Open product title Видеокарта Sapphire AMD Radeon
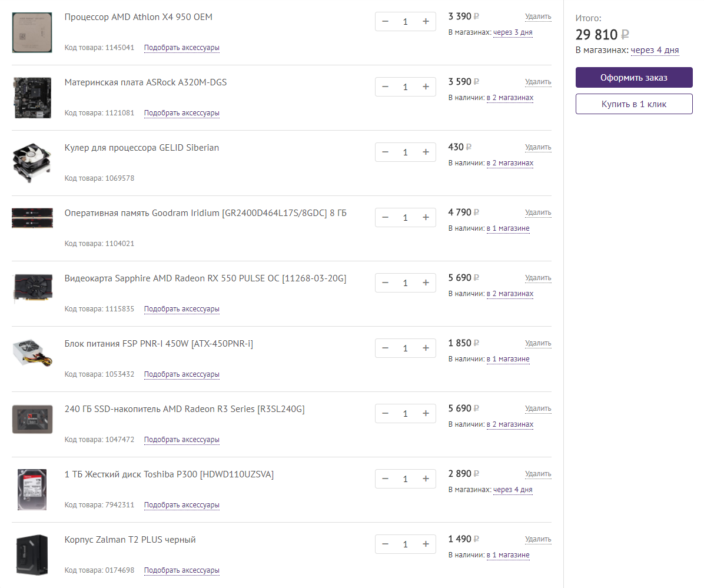Image resolution: width=704 pixels, height=588 pixels. coord(205,278)
